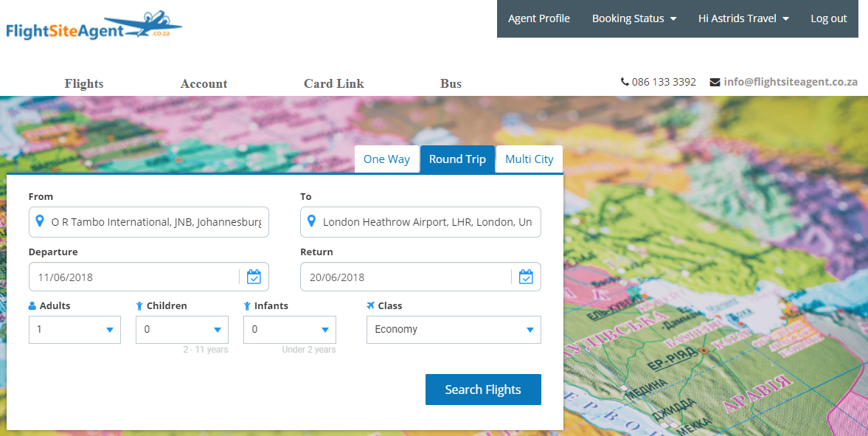Open the Bus menu item
This screenshot has width=868, height=436.
[451, 83]
